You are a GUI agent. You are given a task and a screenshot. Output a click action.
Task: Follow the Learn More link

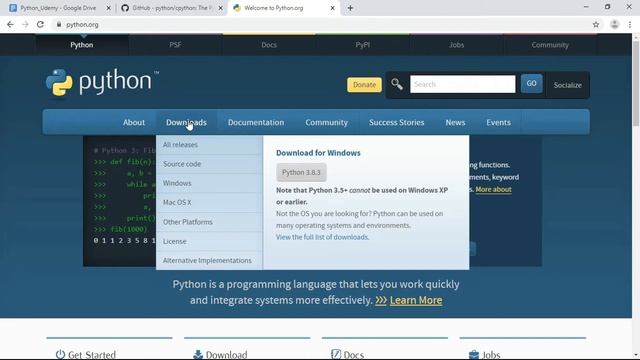[x=416, y=300]
